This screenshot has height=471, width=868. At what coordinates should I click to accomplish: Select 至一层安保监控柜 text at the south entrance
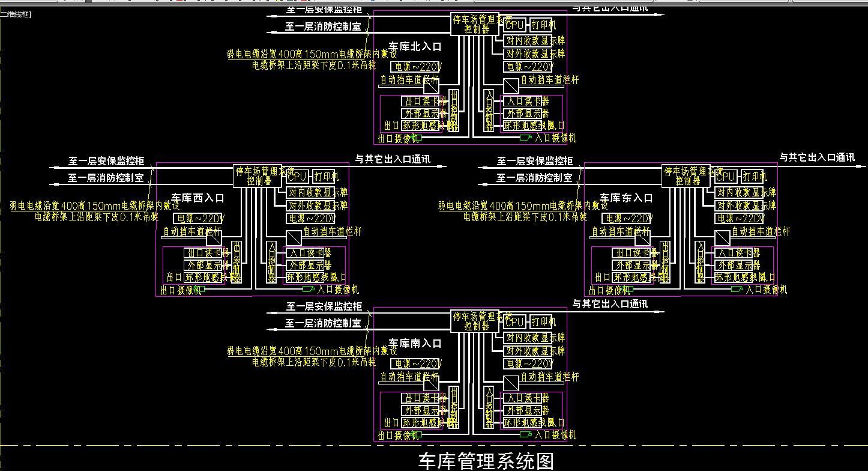click(x=324, y=306)
